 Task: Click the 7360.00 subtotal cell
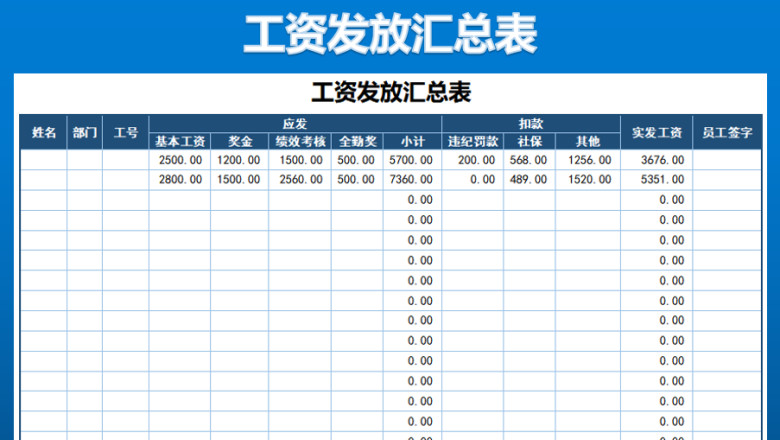click(x=412, y=179)
